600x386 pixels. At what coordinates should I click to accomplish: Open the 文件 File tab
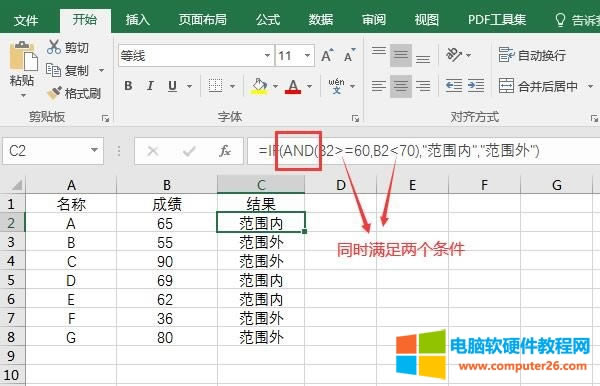click(x=26, y=20)
